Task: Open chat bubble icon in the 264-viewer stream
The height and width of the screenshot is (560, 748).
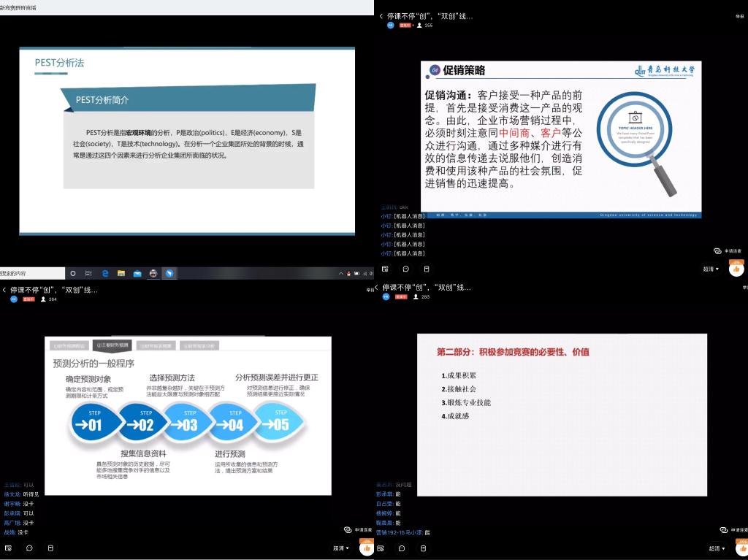Action: [29, 548]
